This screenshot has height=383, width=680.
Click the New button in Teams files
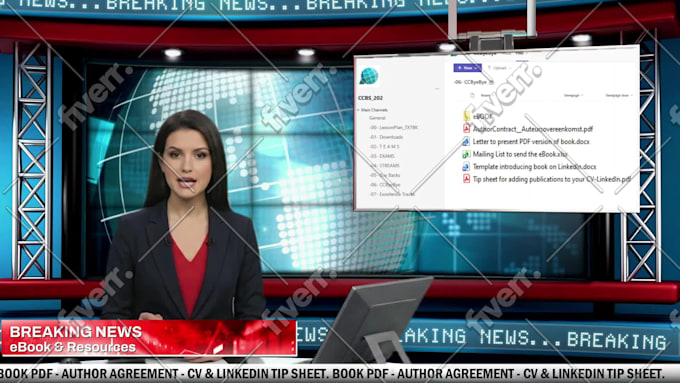tap(467, 68)
